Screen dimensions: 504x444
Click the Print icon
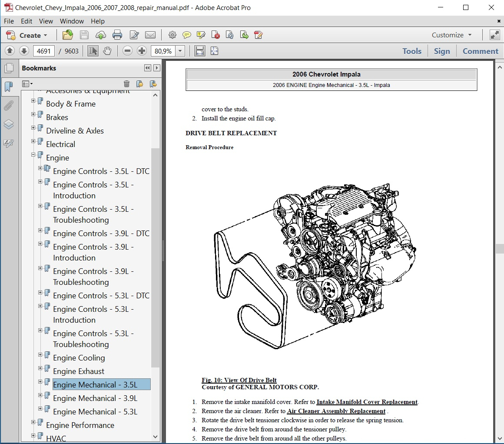(117, 35)
